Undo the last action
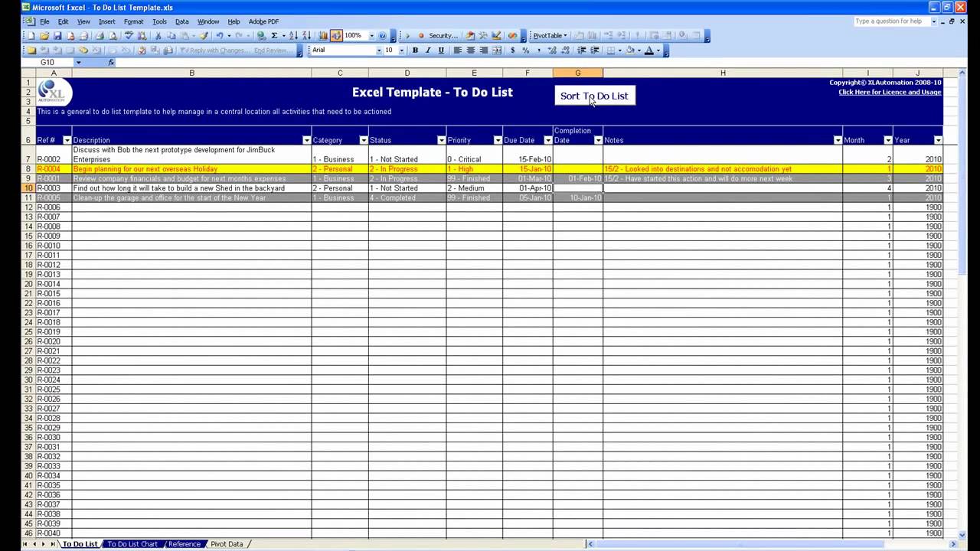The width and height of the screenshot is (980, 551). point(220,35)
